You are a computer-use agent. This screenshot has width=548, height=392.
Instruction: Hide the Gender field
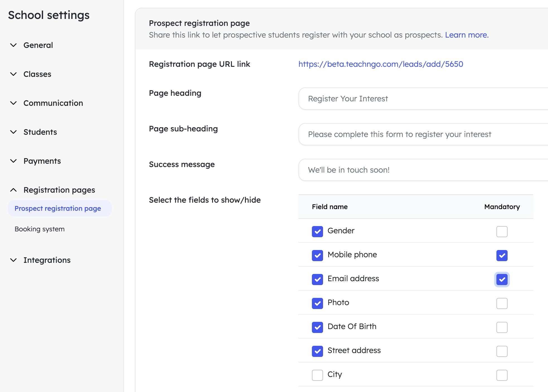click(317, 231)
